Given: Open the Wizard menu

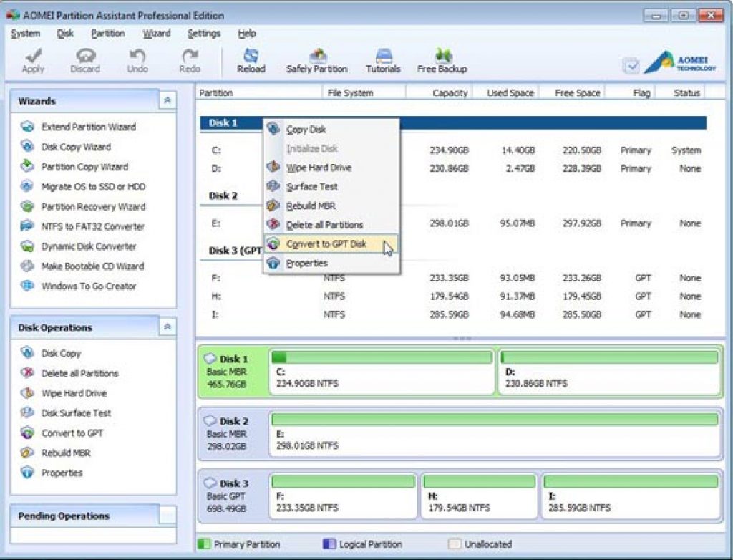Looking at the screenshot, I should [x=157, y=33].
